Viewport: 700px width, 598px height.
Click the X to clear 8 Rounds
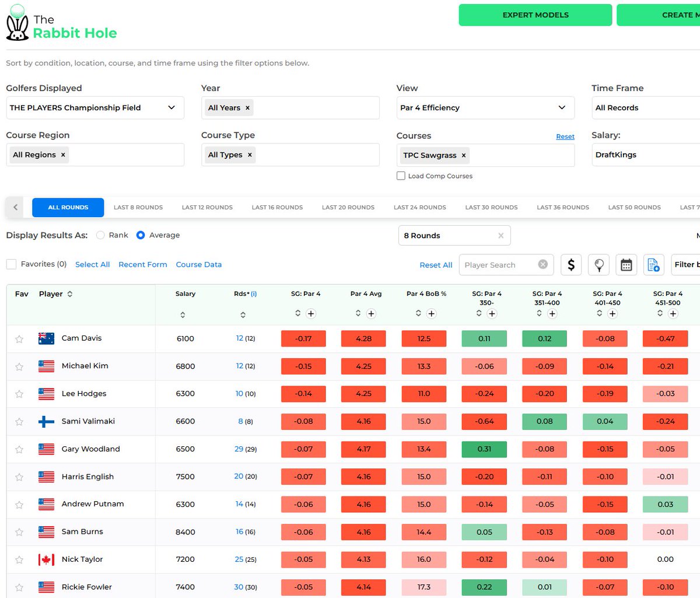coord(501,236)
